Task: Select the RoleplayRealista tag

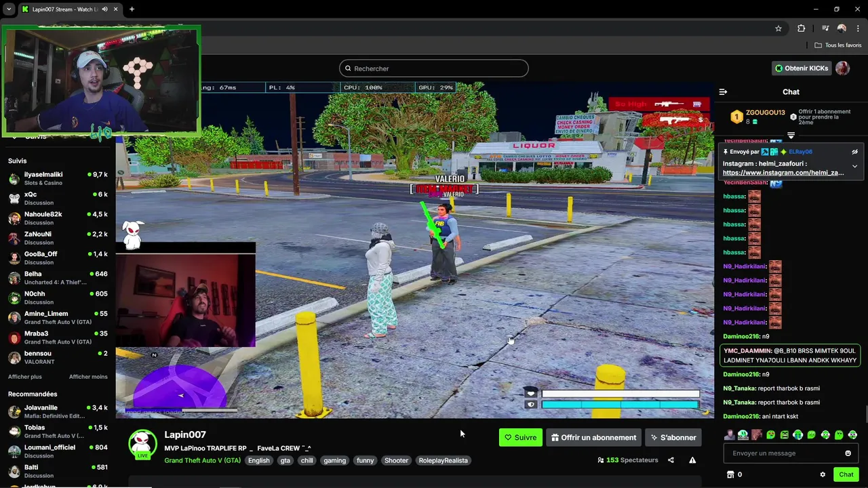Action: (x=443, y=460)
